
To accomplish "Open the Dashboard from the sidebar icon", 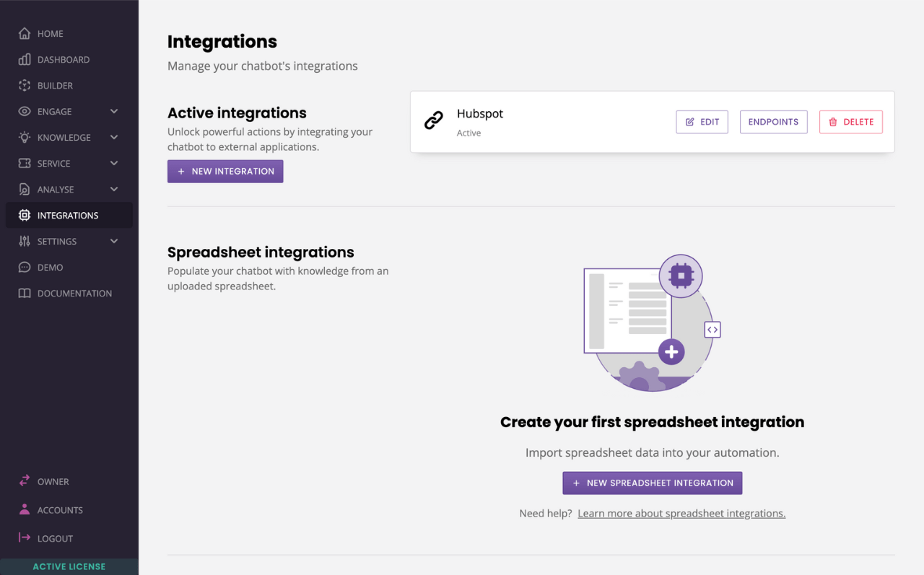I will click(x=24, y=59).
